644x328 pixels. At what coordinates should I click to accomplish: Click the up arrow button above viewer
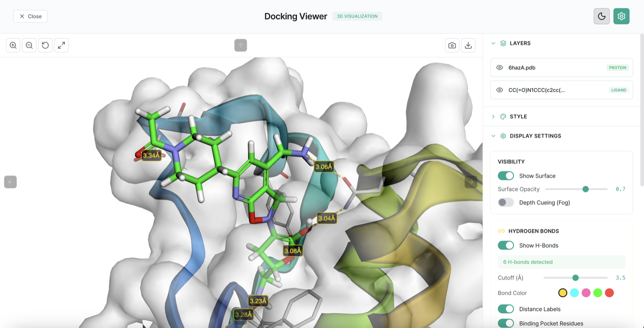coord(241,45)
